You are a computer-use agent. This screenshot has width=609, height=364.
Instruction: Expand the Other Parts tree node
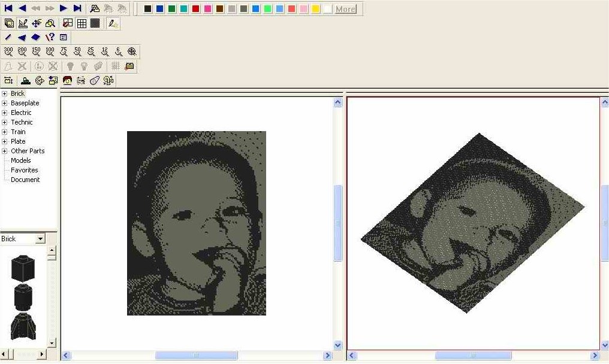coord(4,151)
